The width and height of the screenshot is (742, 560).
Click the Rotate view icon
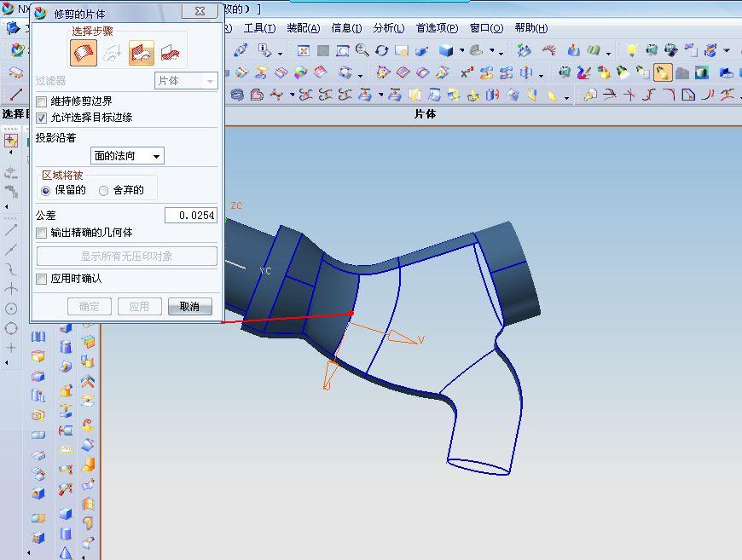point(382,50)
